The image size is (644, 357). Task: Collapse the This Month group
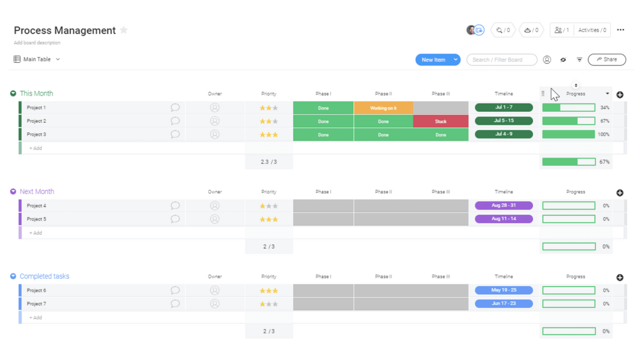13,93
